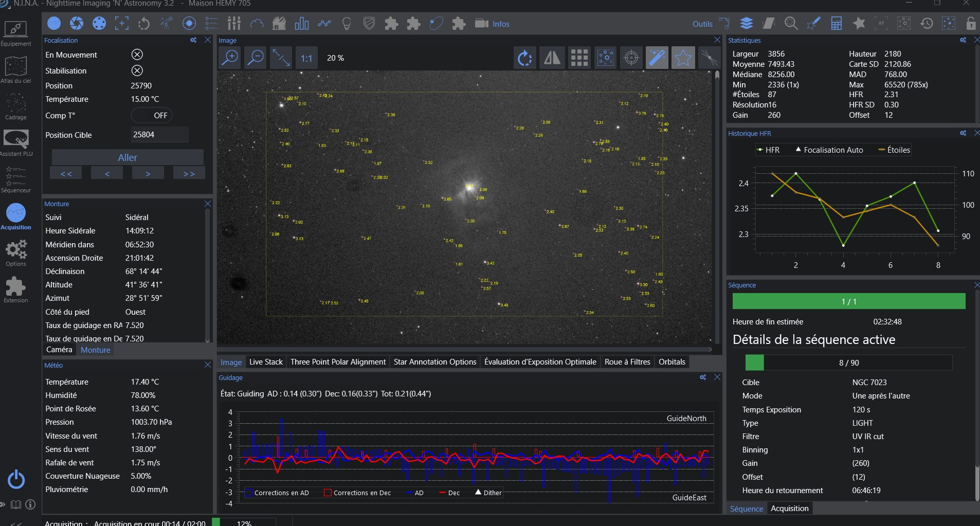980x526 pixels.
Task: Open the Atlas du ciel section
Action: tap(16, 70)
